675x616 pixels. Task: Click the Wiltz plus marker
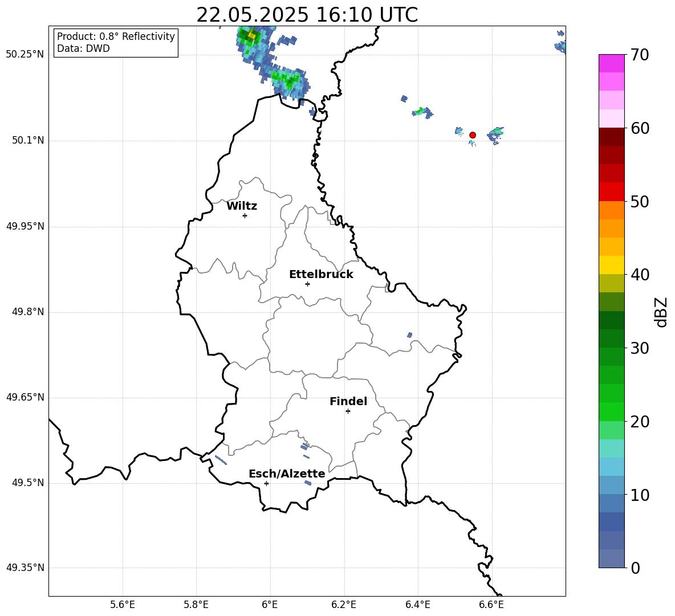245,215
